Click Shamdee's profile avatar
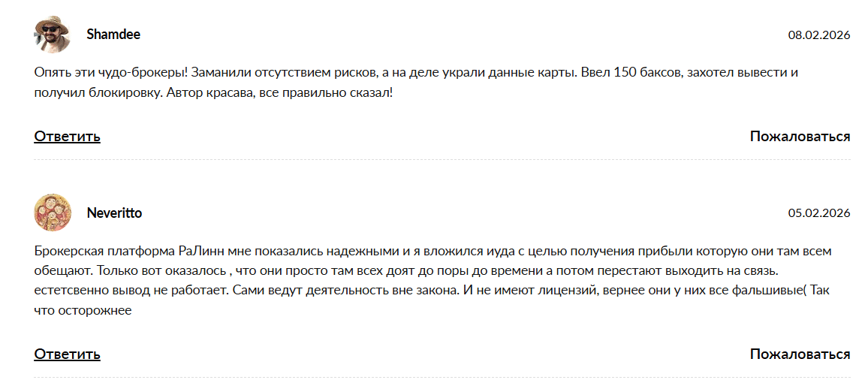This screenshot has width=868, height=392. (53, 35)
